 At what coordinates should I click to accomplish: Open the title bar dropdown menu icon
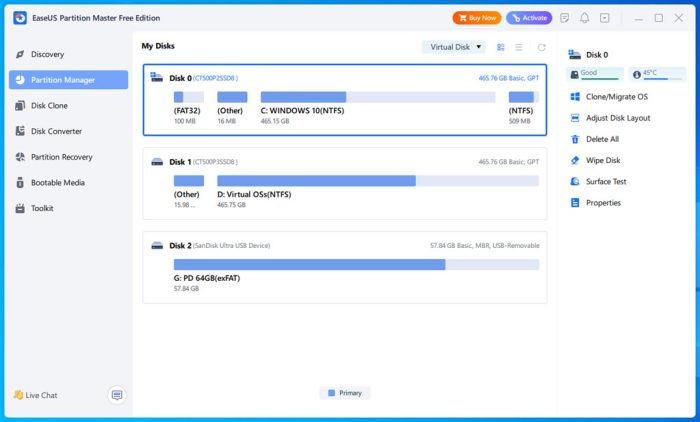click(604, 18)
